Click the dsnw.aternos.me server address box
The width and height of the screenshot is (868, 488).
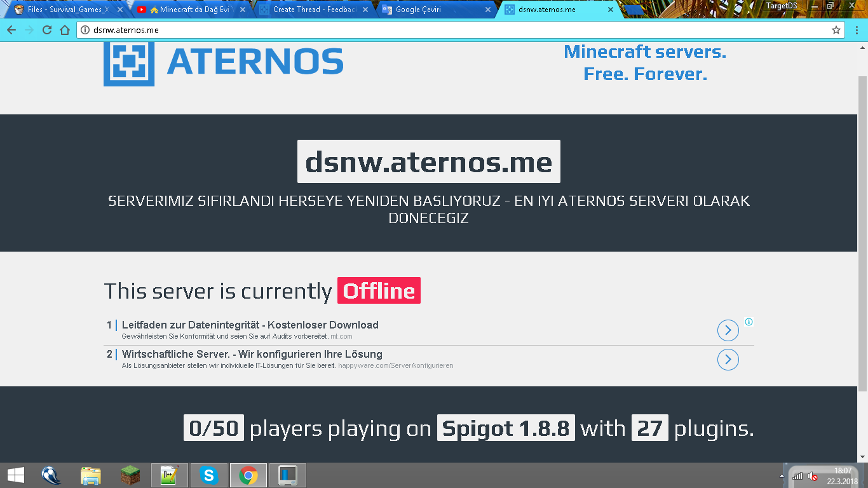pos(429,161)
